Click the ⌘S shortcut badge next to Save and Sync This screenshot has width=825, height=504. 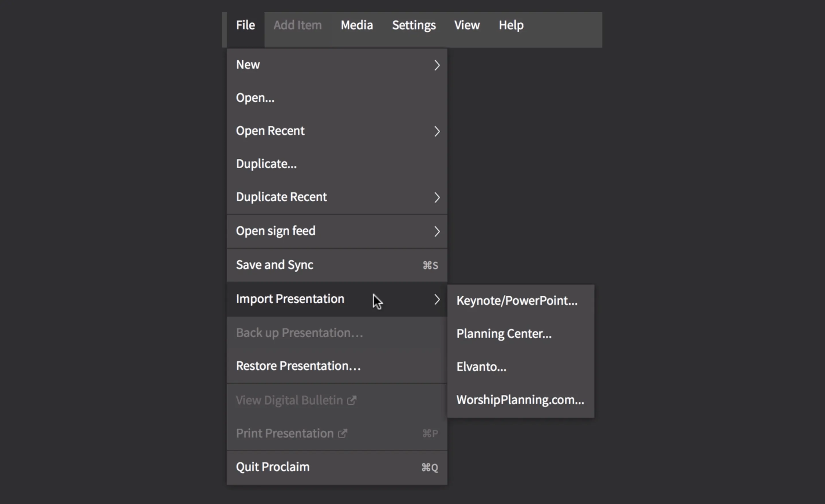430,265
